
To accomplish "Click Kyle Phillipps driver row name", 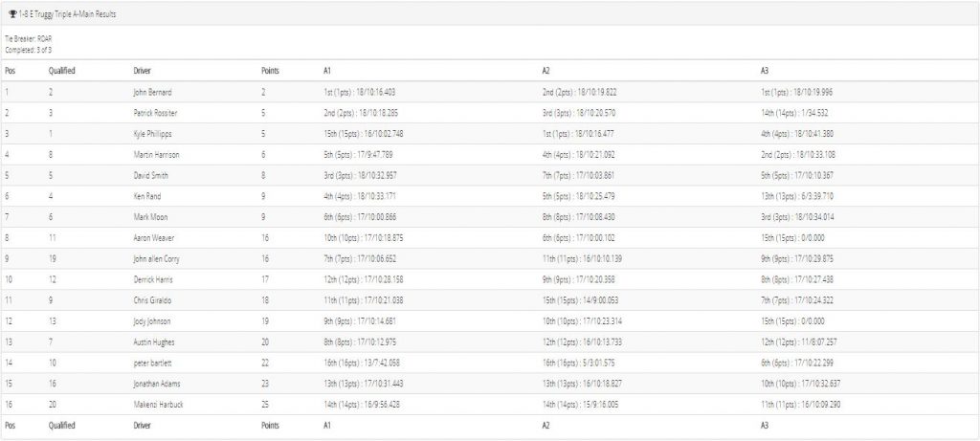I will [152, 134].
